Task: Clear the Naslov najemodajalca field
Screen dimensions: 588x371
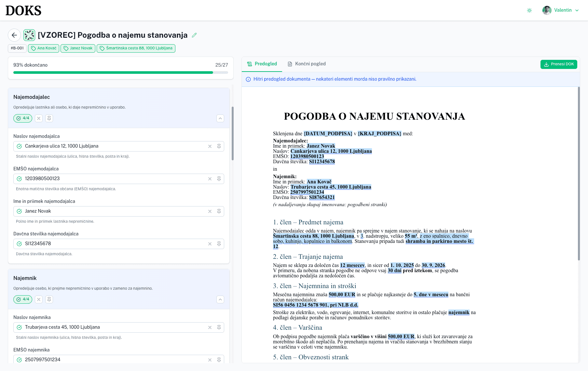Action: [x=210, y=146]
